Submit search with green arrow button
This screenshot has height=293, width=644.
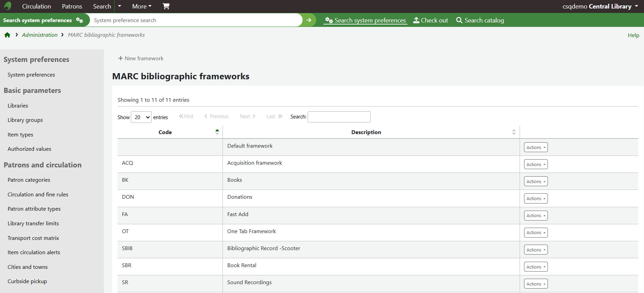309,20
